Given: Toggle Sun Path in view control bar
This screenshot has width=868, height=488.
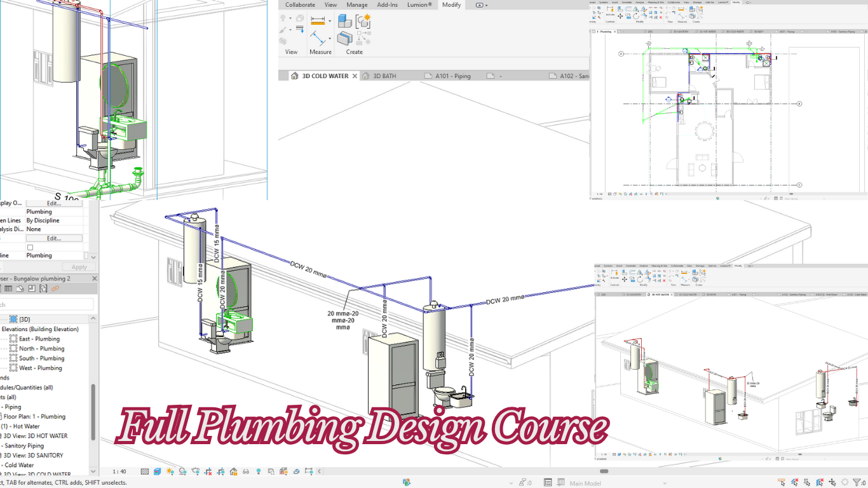Looking at the screenshot, I should tap(170, 471).
